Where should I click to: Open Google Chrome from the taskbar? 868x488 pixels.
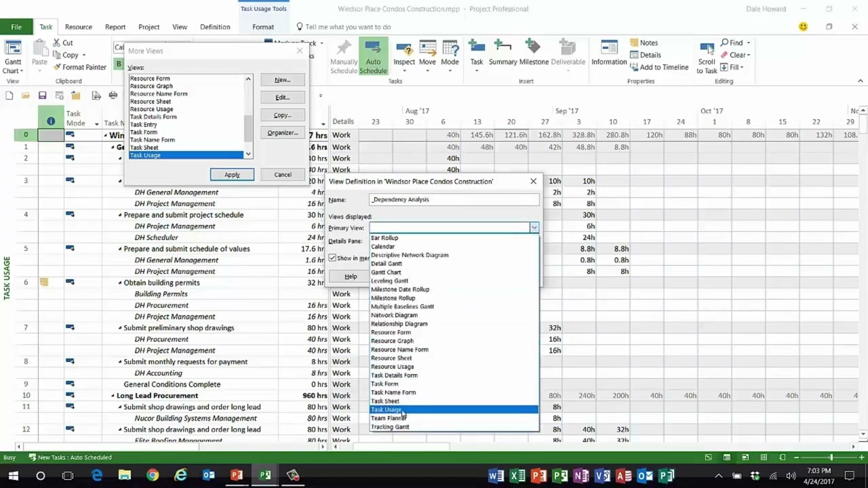coord(153,476)
